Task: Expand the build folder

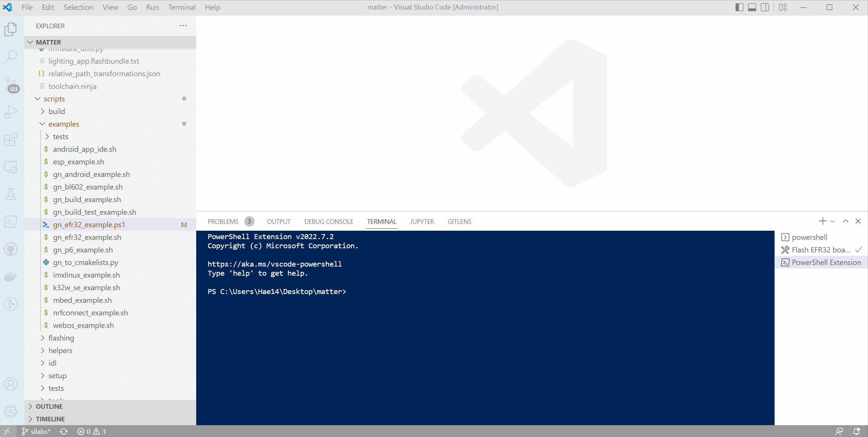Action: pyautogui.click(x=110, y=111)
